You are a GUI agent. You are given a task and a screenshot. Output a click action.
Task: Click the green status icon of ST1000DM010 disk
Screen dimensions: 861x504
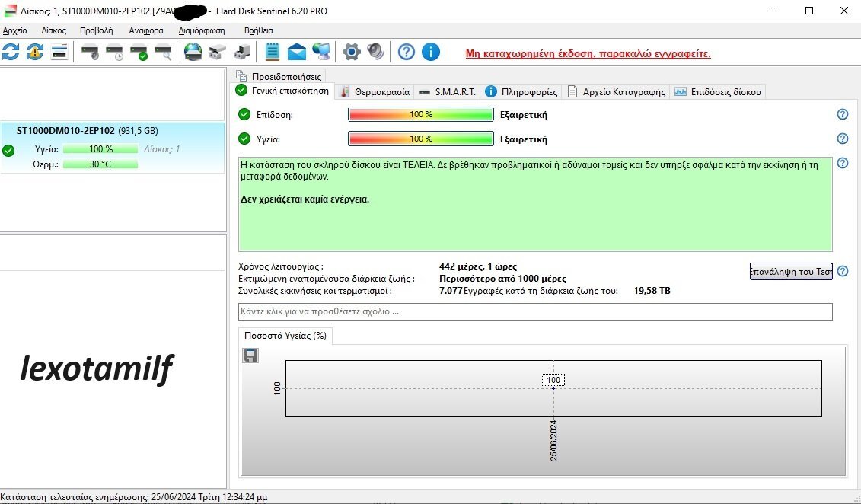pos(8,150)
